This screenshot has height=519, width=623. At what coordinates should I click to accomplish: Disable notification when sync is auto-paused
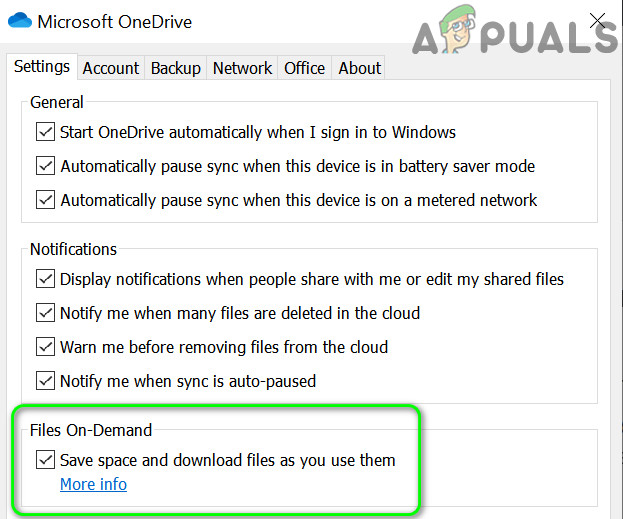45,381
